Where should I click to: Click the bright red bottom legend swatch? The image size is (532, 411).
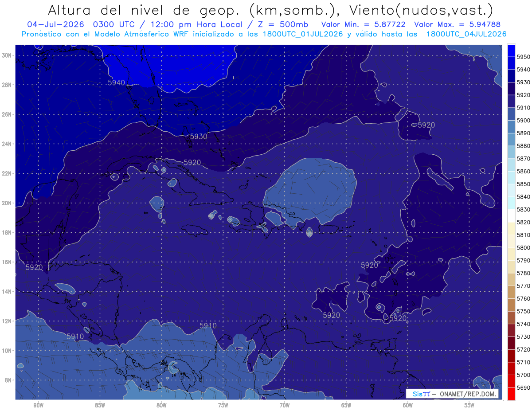click(x=511, y=394)
